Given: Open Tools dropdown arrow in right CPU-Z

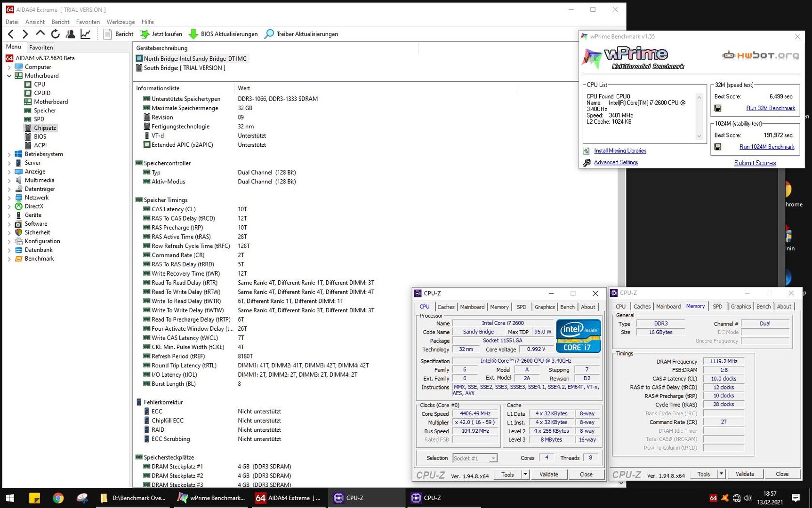Looking at the screenshot, I should click(722, 474).
